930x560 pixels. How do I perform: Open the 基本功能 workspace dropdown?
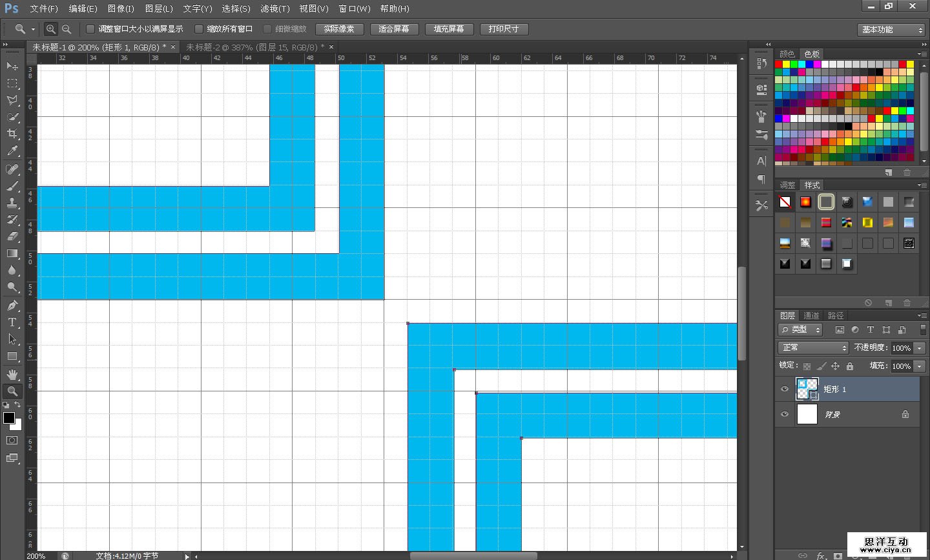(892, 30)
